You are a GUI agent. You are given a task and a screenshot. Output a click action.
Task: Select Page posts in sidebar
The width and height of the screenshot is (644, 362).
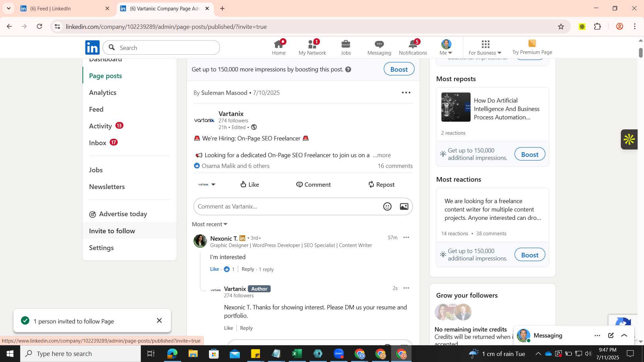coord(105,76)
